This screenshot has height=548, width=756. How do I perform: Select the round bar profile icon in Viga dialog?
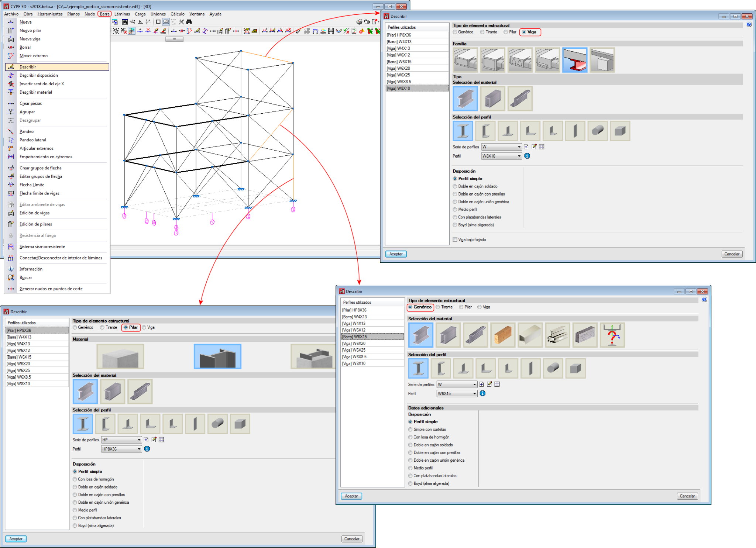click(x=597, y=131)
